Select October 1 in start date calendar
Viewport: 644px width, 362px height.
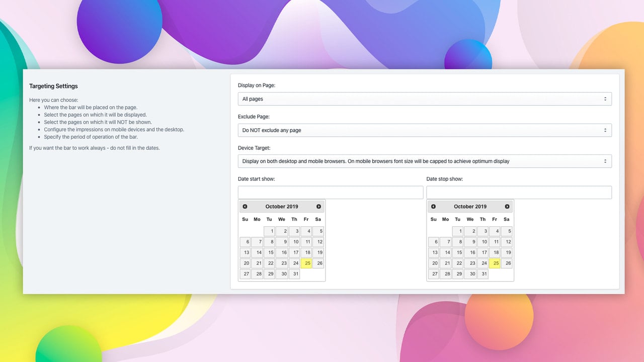pos(269,231)
